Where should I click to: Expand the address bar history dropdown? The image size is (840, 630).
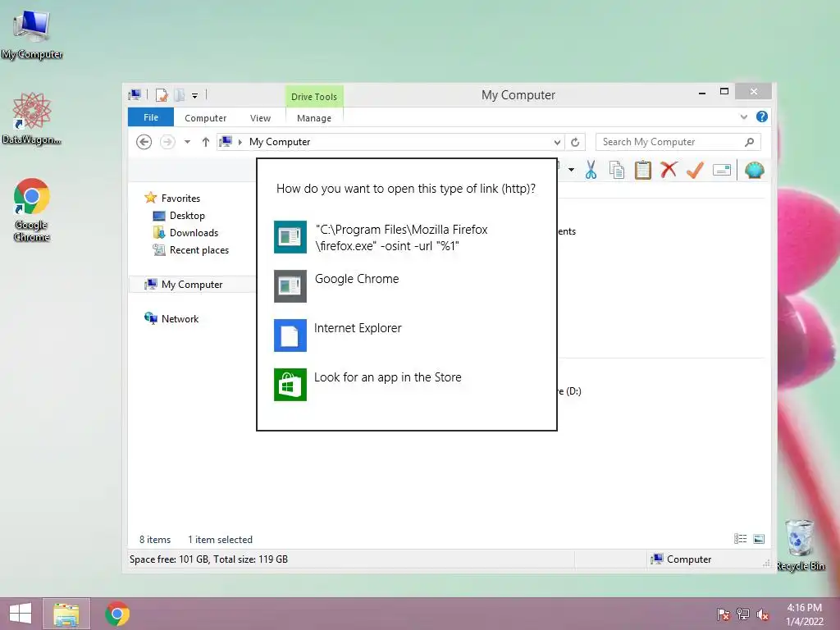(557, 142)
